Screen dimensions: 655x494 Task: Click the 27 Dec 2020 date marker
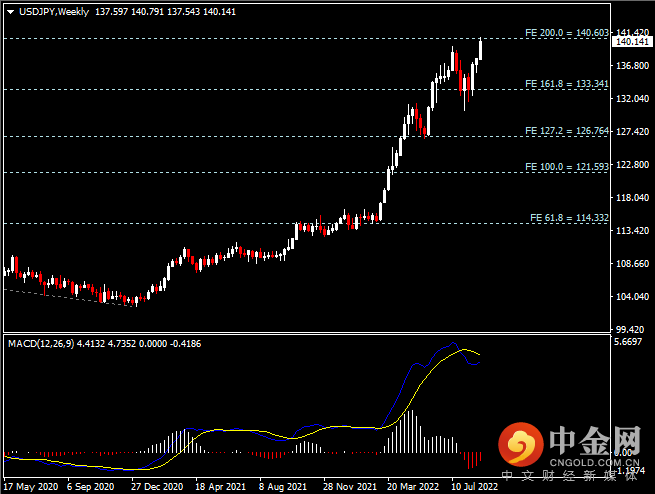(157, 486)
